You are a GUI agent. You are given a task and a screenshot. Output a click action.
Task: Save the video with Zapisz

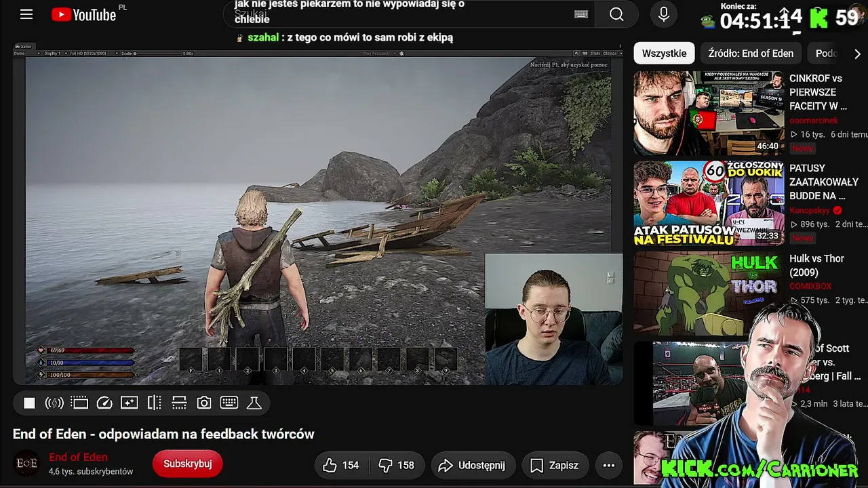pyautogui.click(x=555, y=465)
